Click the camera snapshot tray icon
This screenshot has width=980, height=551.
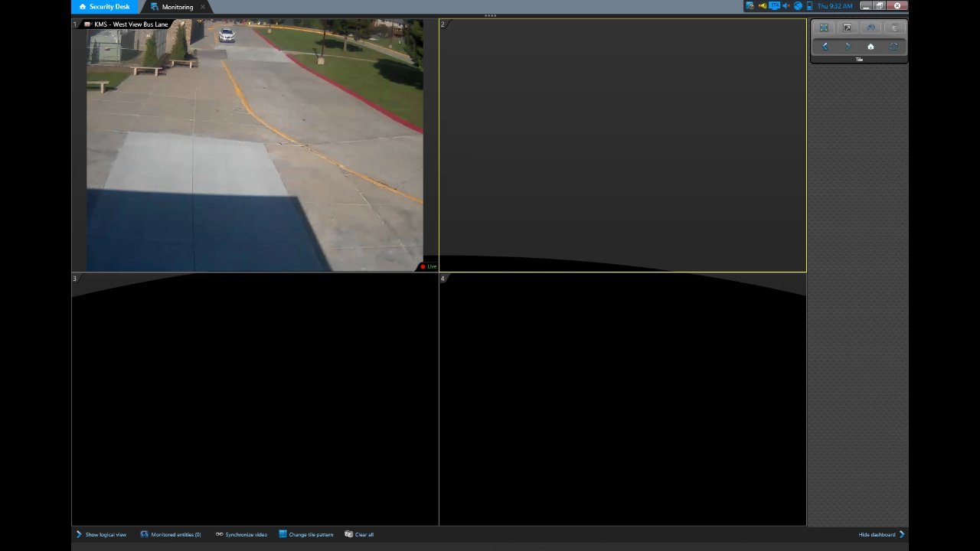coord(750,6)
